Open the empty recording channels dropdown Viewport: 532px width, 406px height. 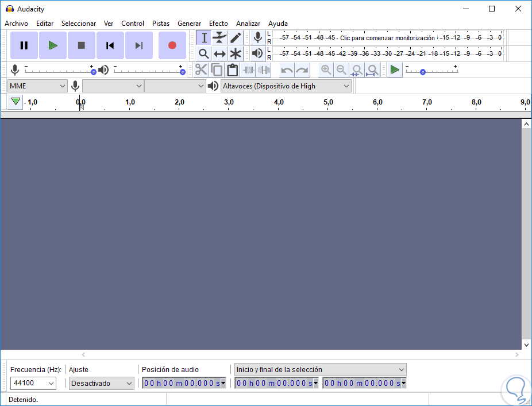click(x=175, y=86)
